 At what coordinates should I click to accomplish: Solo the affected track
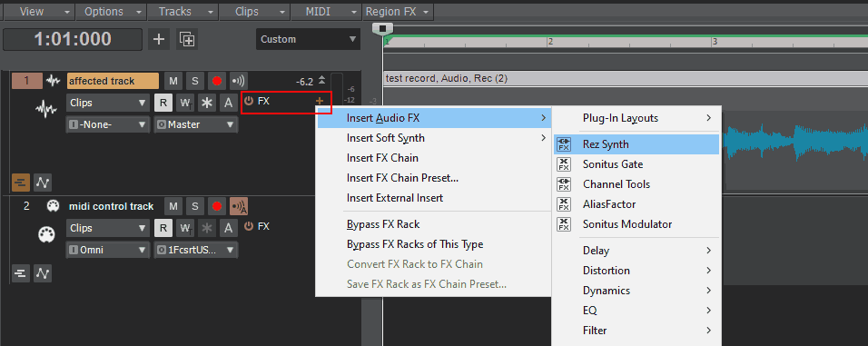coord(195,81)
